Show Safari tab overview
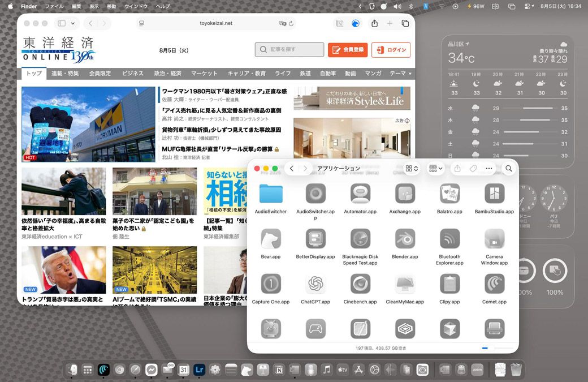This screenshot has height=382, width=588. click(x=405, y=23)
